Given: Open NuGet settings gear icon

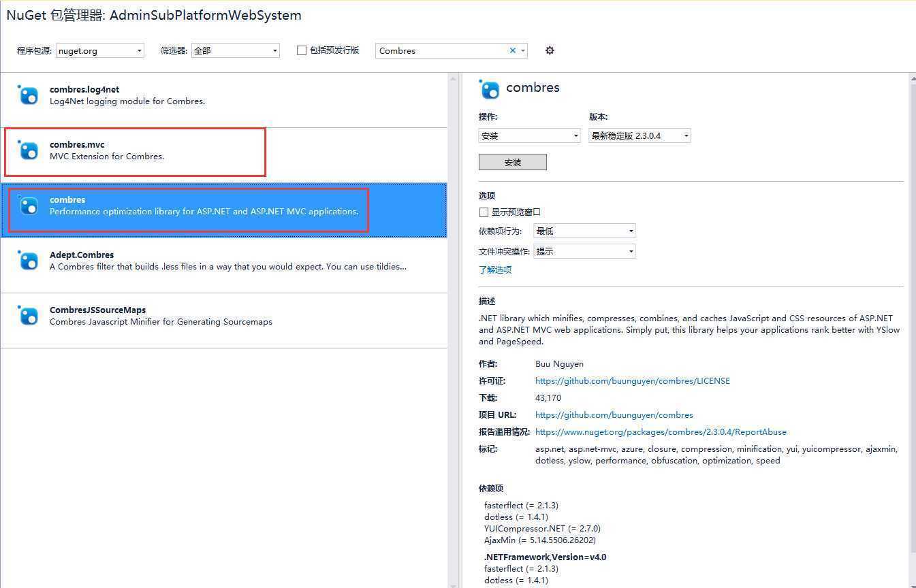Looking at the screenshot, I should click(550, 50).
